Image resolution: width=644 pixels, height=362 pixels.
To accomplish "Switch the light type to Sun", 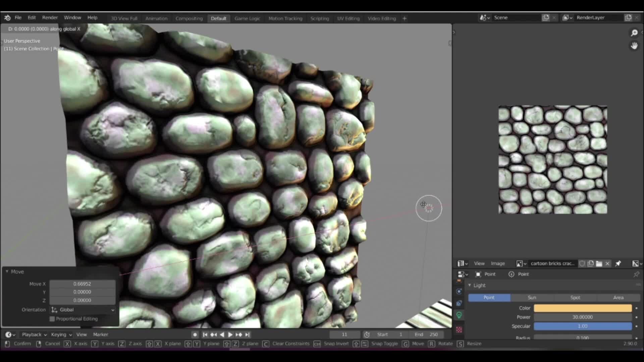I will point(532,297).
